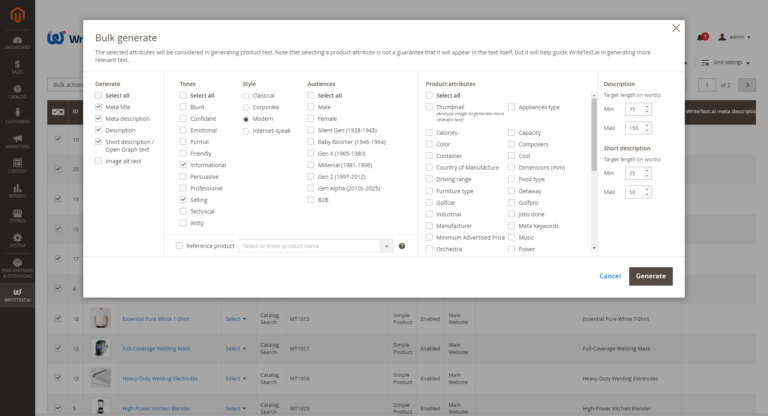Click the Short description Min field
This screenshot has width=768, height=416.
click(x=638, y=173)
